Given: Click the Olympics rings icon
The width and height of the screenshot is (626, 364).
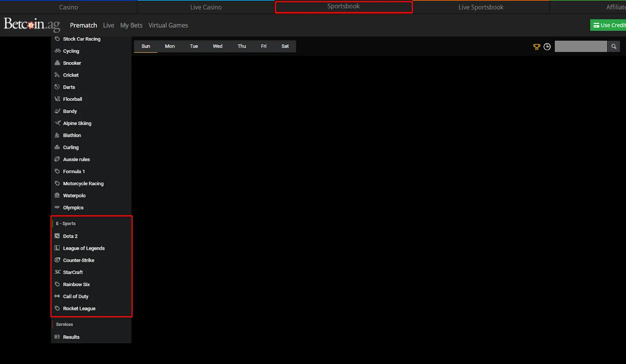Looking at the screenshot, I should (57, 207).
